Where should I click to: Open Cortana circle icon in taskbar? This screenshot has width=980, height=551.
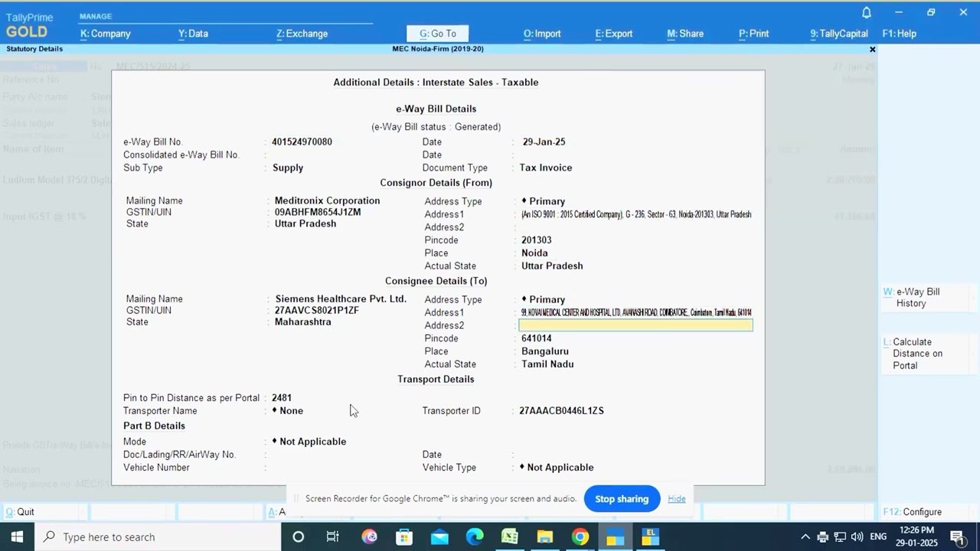pyautogui.click(x=299, y=537)
